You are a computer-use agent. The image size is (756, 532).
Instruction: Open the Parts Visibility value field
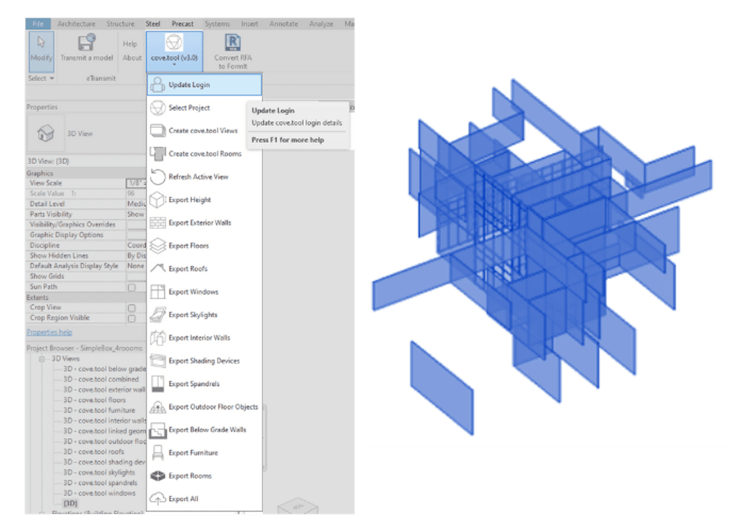(x=136, y=214)
